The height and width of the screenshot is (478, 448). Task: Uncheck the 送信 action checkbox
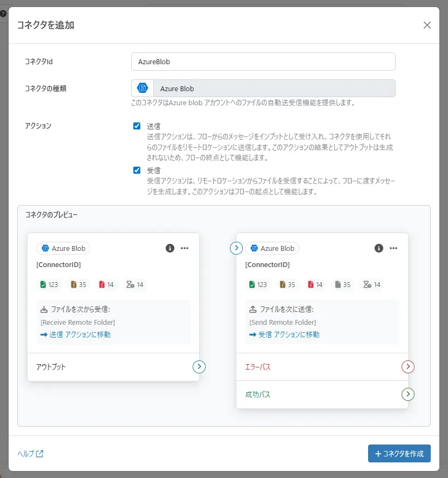pyautogui.click(x=137, y=126)
